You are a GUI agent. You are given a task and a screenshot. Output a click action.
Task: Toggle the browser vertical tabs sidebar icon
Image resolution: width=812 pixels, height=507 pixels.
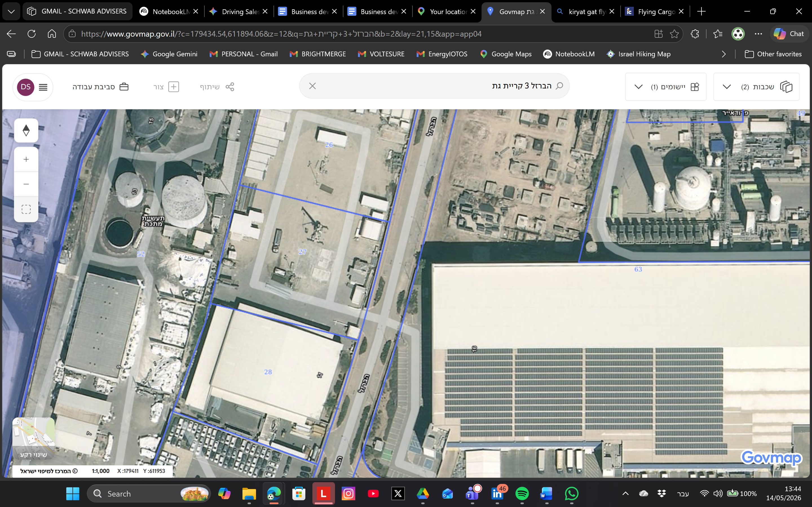click(x=11, y=54)
